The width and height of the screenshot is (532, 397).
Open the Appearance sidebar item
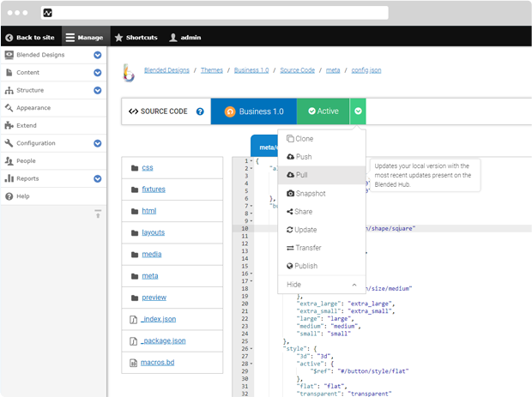33,108
